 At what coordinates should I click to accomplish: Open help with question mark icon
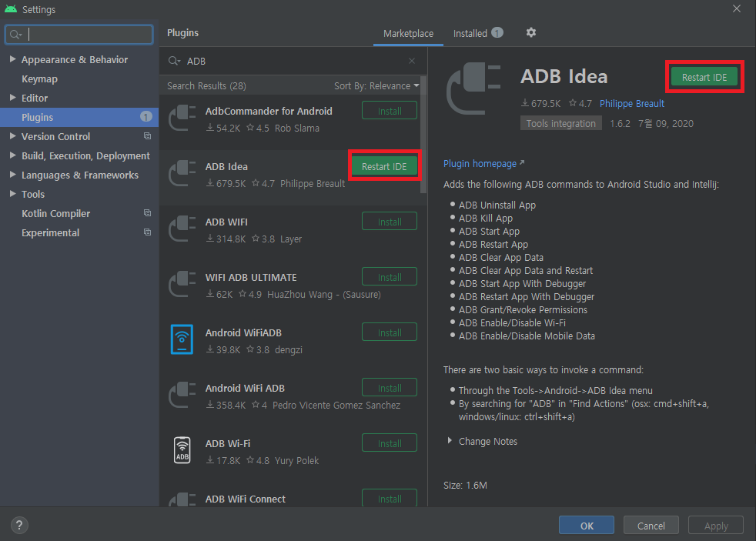(x=19, y=525)
